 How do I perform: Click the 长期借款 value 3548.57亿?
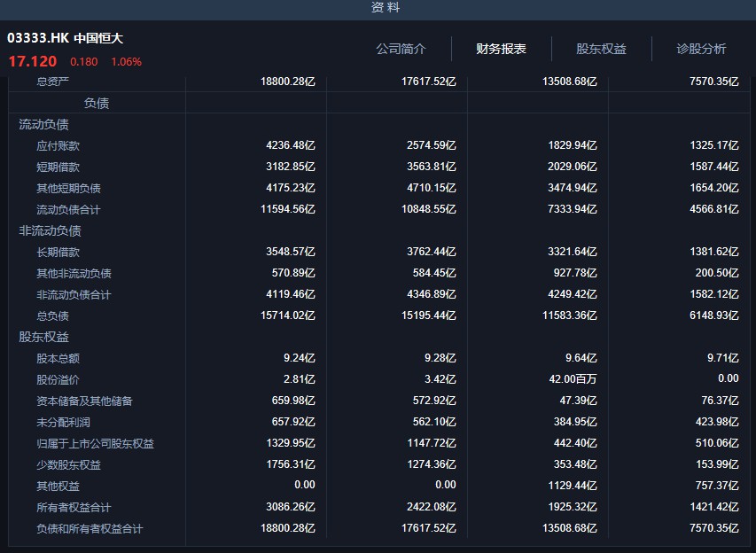click(290, 251)
